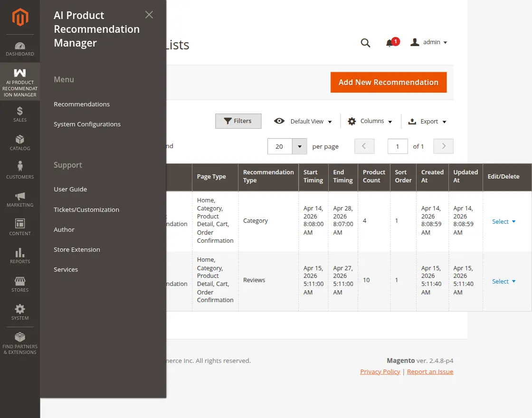Click Add New Recommendation button
Screen dimensions: 532x418
(389, 82)
